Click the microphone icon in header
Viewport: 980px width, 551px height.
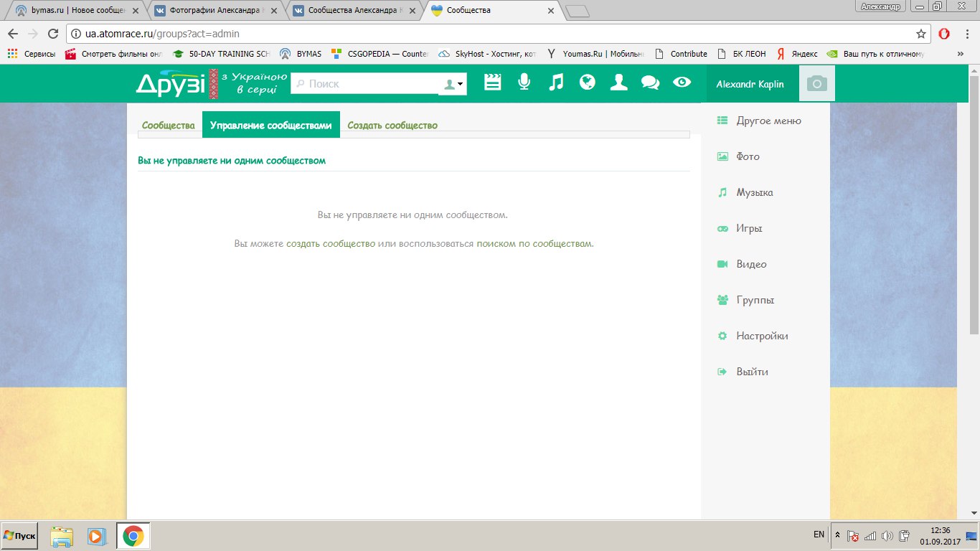(524, 83)
